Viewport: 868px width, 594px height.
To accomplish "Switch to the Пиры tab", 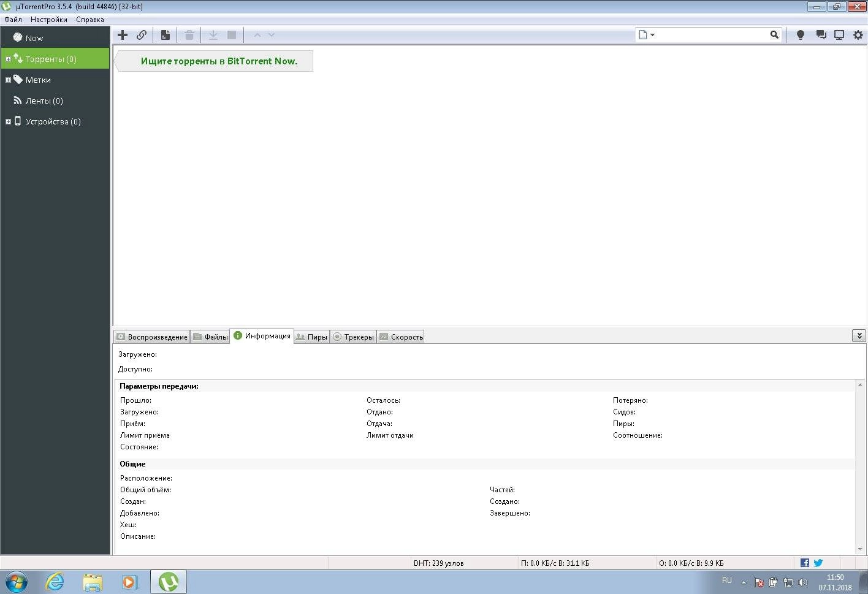I will pyautogui.click(x=311, y=337).
